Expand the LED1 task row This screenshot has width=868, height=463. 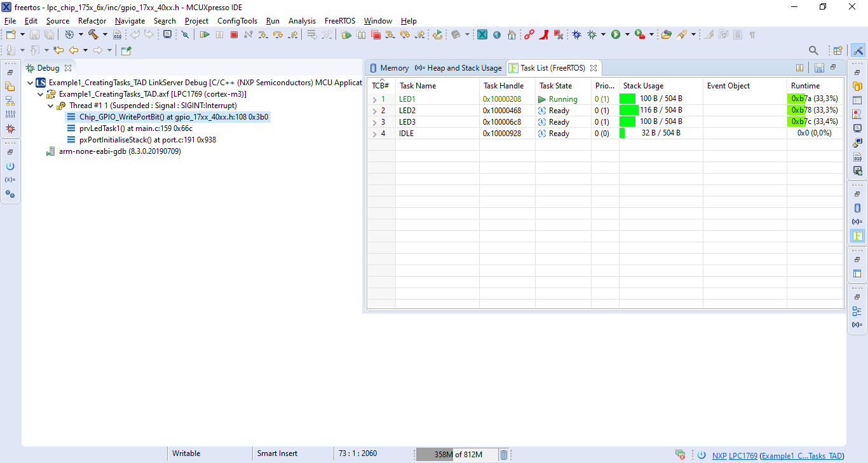376,99
